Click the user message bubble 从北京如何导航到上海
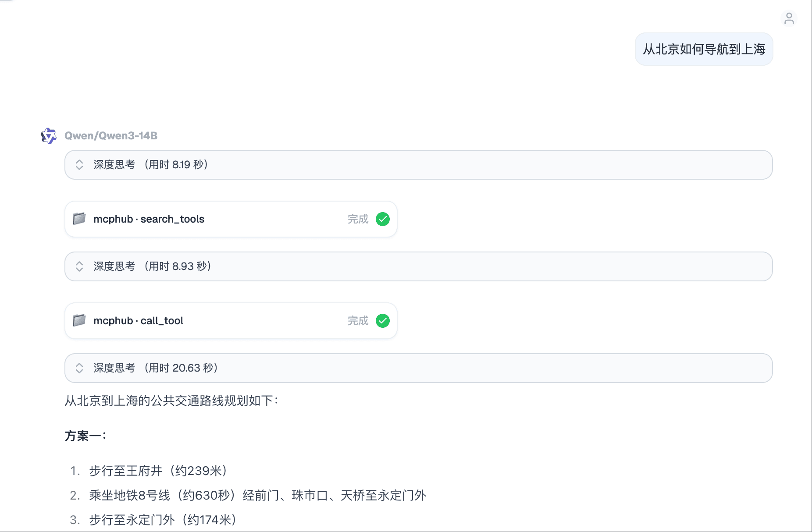Screen dimensions: 812x532 click(x=704, y=49)
